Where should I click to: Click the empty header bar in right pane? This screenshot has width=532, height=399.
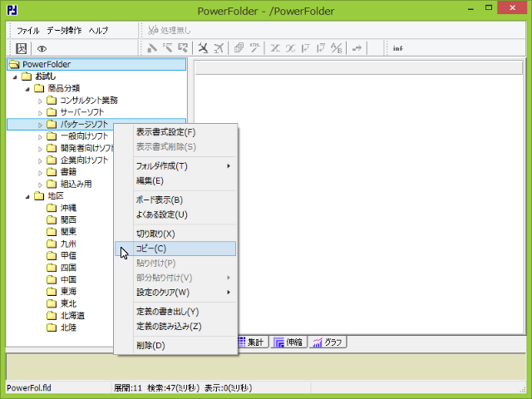point(358,68)
